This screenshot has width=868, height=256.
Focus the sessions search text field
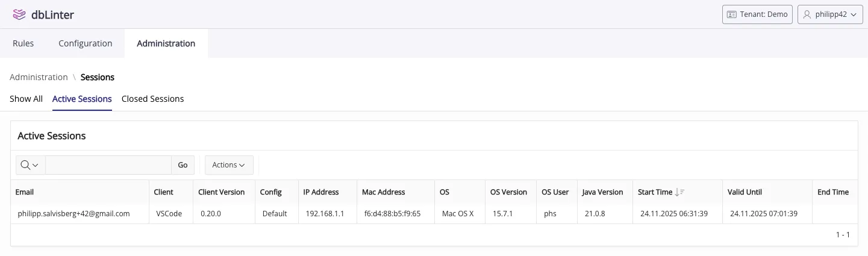[x=108, y=165]
